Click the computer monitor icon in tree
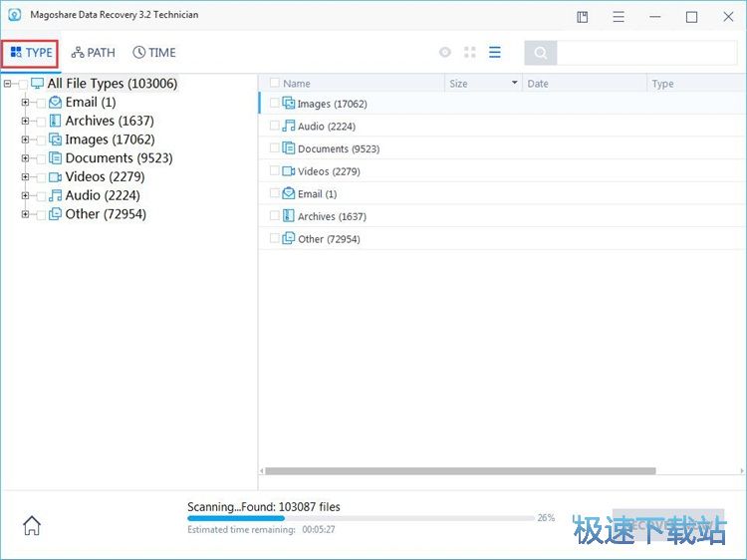Screen dimensions: 747x560 (37, 84)
